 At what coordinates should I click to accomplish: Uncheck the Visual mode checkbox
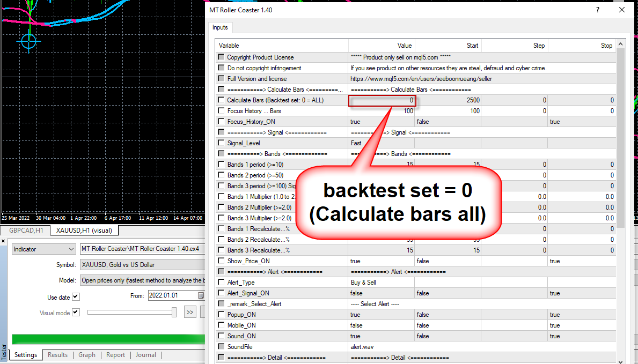76,313
